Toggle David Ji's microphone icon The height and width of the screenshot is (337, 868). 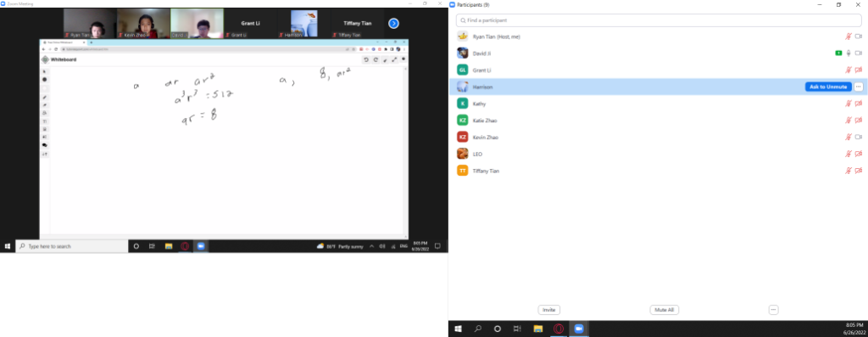point(848,53)
